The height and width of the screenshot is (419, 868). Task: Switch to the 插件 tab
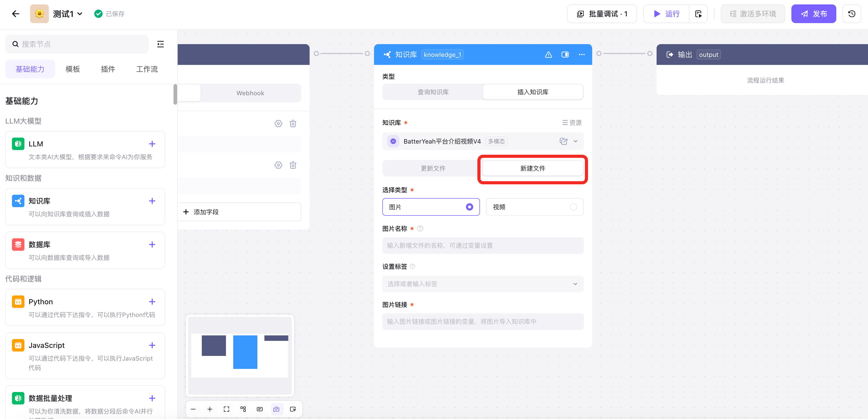pyautogui.click(x=108, y=69)
